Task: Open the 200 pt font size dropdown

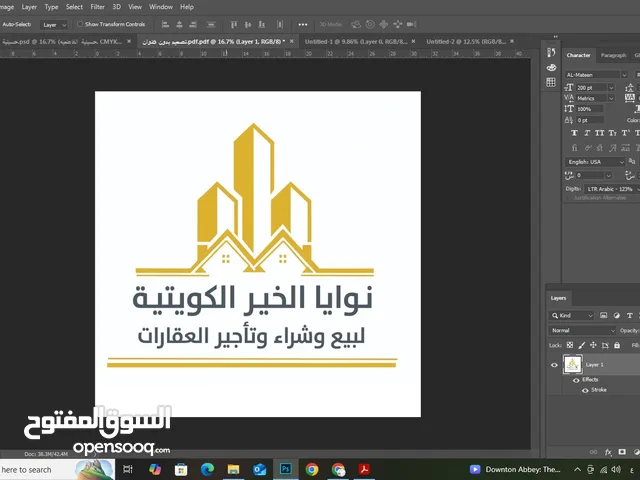Action: coord(611,88)
